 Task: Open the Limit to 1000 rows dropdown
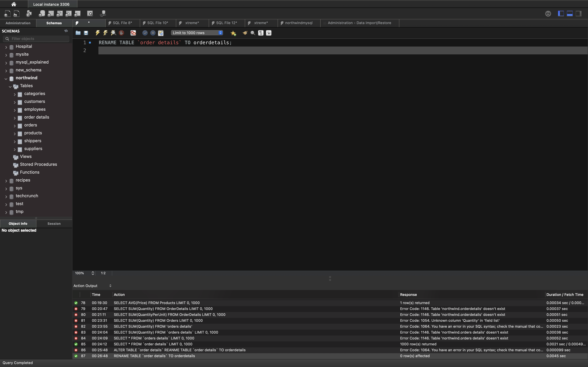(197, 33)
